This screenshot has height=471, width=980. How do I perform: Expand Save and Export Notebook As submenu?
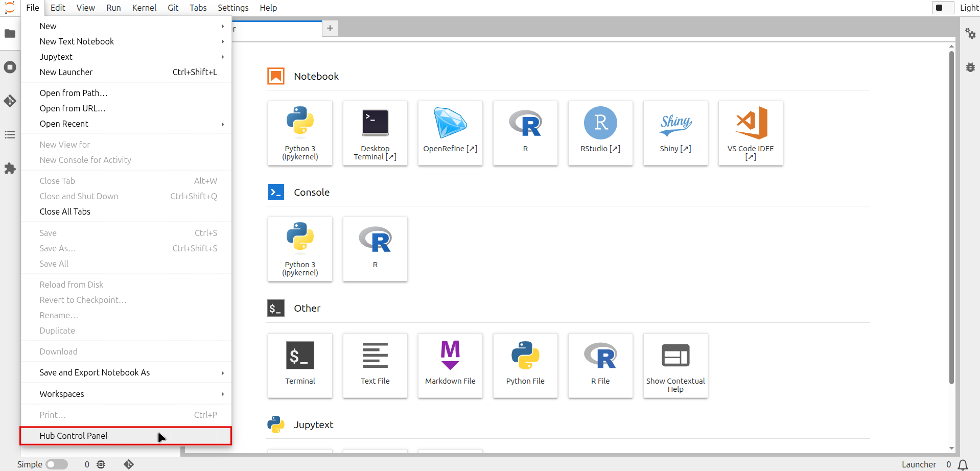pyautogui.click(x=126, y=372)
